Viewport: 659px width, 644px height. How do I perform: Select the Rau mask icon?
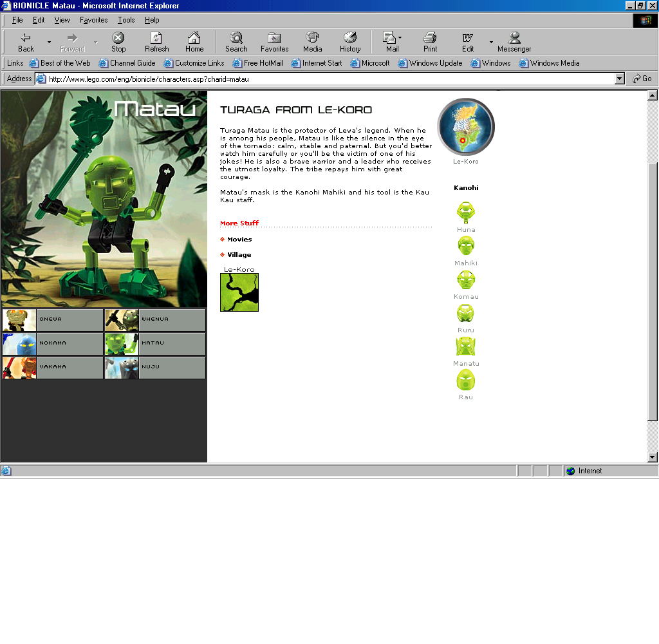(x=466, y=380)
